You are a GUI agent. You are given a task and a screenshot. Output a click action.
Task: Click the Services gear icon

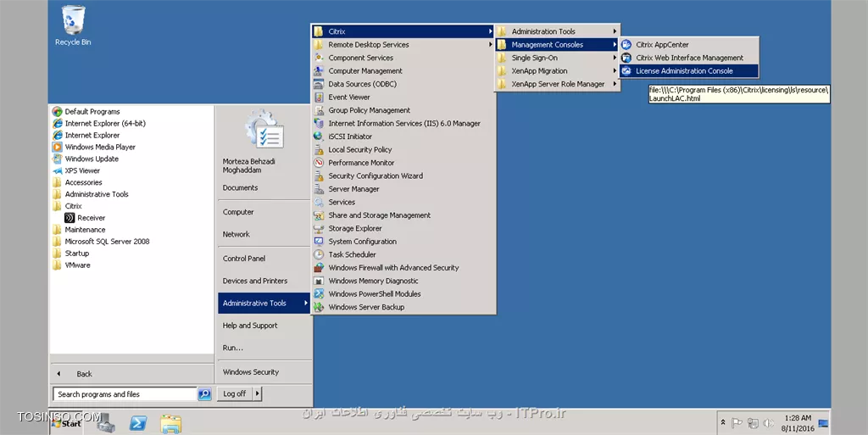pos(319,202)
